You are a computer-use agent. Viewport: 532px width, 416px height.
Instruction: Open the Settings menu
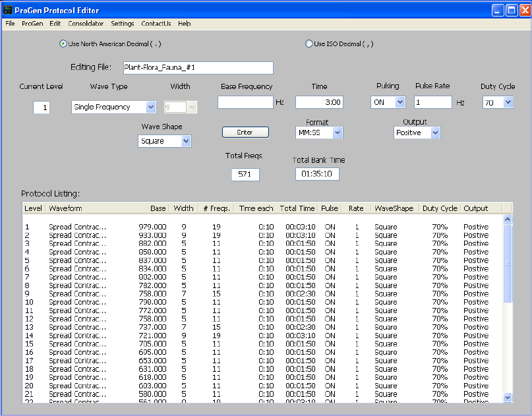click(122, 23)
